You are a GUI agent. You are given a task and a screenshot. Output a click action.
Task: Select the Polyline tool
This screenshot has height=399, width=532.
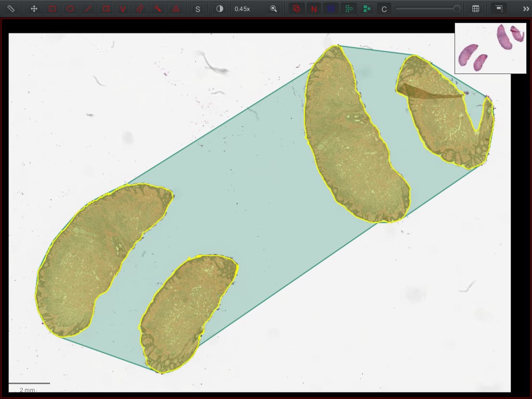click(x=123, y=8)
